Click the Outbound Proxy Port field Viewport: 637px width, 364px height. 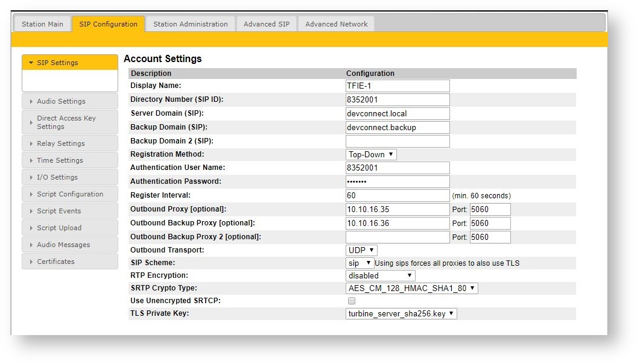[x=490, y=209]
